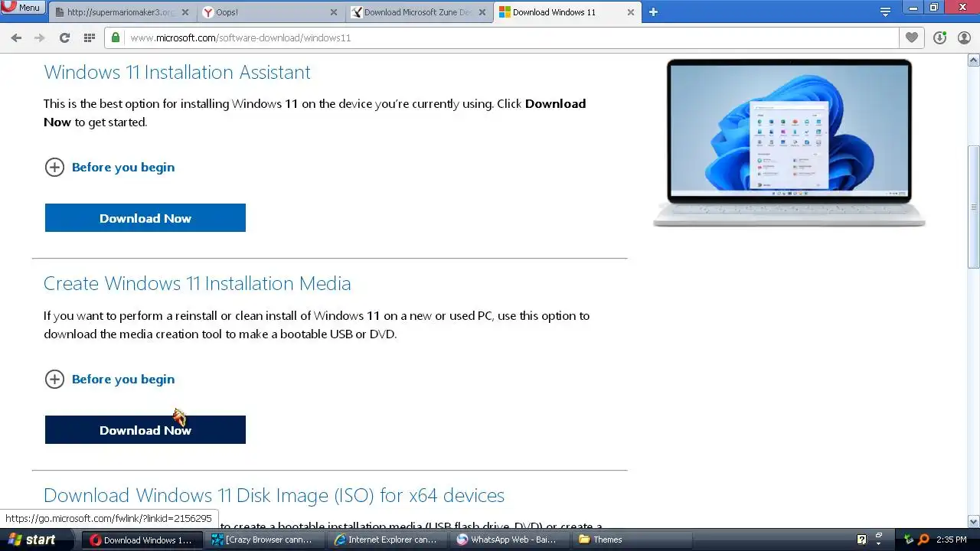The image size is (980, 551).
Task: Select the Download Windows 11 tab
Action: [567, 12]
